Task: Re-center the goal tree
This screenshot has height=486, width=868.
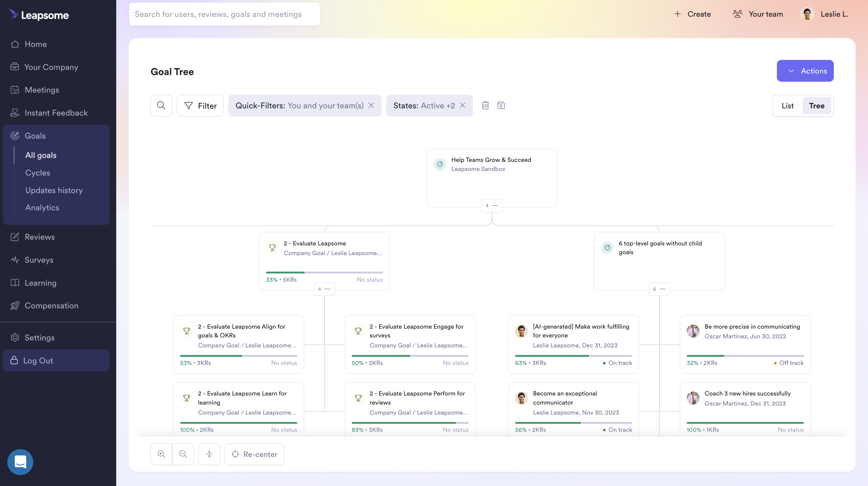Action: click(255, 454)
